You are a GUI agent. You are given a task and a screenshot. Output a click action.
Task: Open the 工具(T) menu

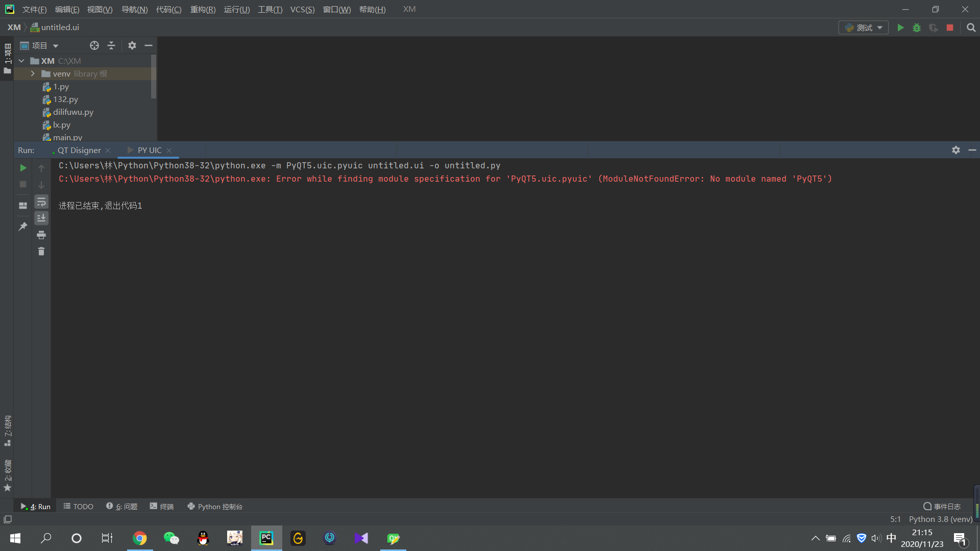coord(270,9)
